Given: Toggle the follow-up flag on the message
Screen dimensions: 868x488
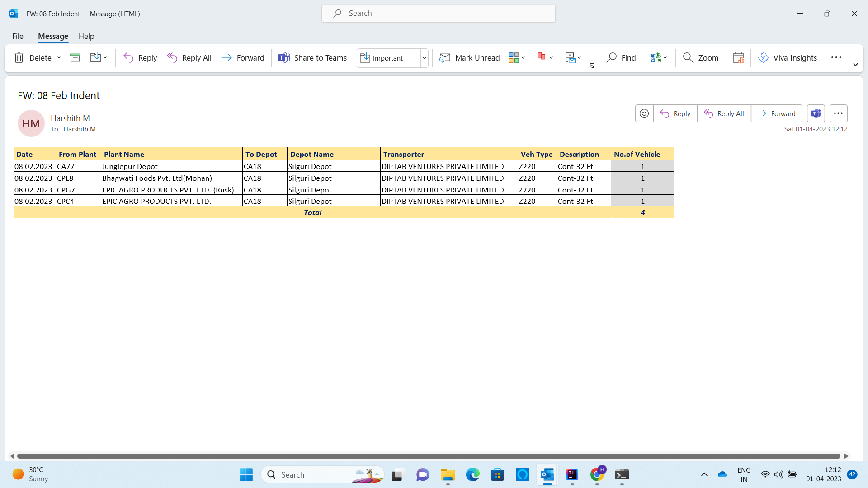Looking at the screenshot, I should [x=541, y=58].
